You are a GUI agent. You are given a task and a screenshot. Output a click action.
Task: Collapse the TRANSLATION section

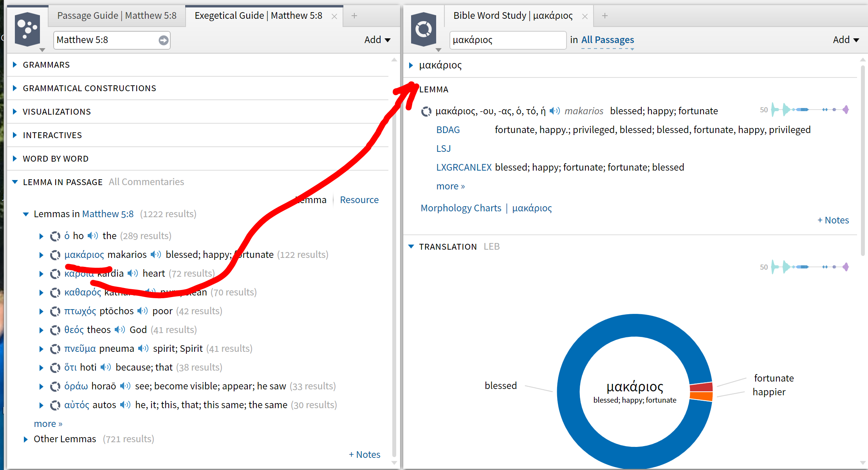[x=411, y=247]
